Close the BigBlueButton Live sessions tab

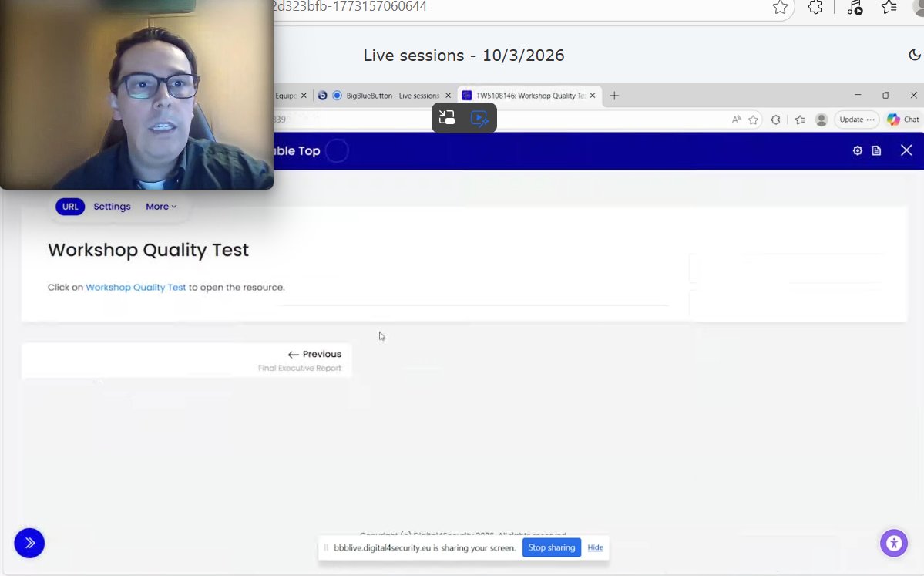(x=448, y=96)
